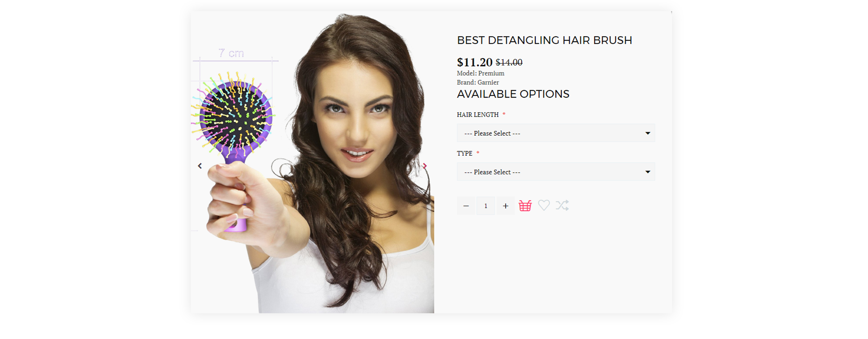Add the brush to cart via basket icon
Viewport: 868px width, 339px height.
coord(525,205)
